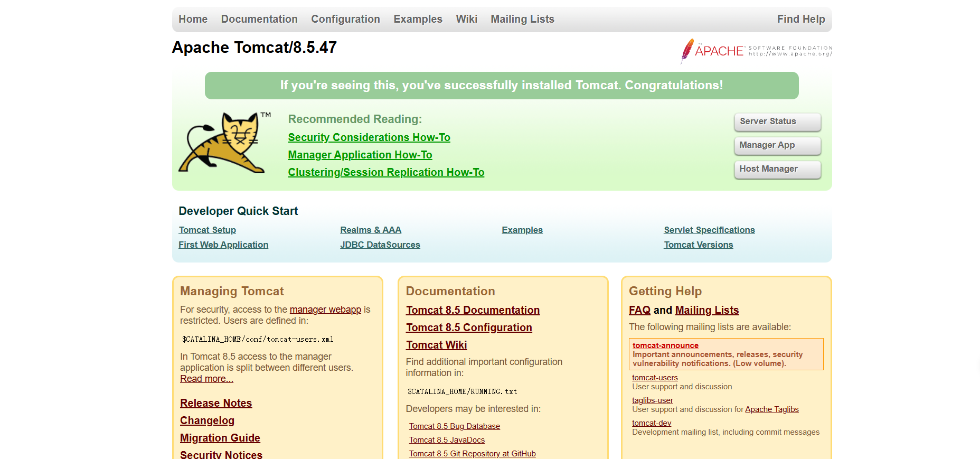980x459 pixels.
Task: Open the Migration Guide link
Action: [x=220, y=438]
